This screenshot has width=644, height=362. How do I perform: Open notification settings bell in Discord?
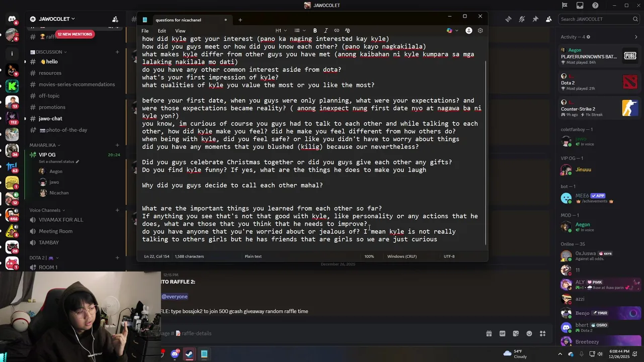(x=522, y=19)
